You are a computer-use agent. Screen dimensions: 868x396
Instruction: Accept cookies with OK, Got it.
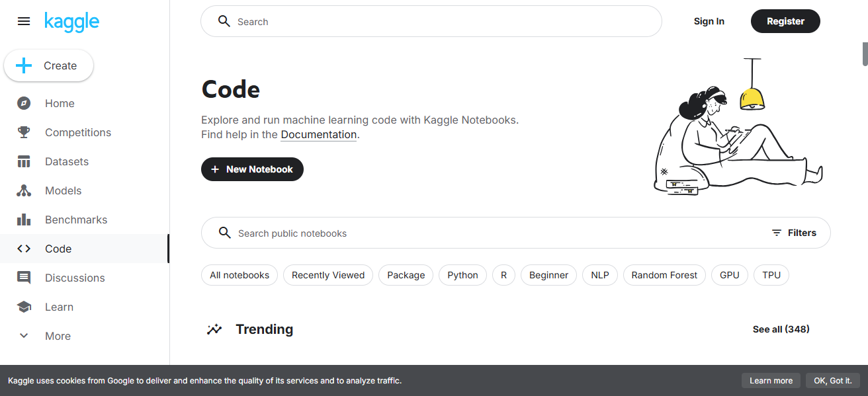(x=832, y=380)
